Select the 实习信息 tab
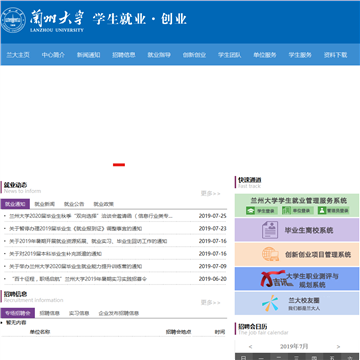360x360 pixels. tap(79, 313)
